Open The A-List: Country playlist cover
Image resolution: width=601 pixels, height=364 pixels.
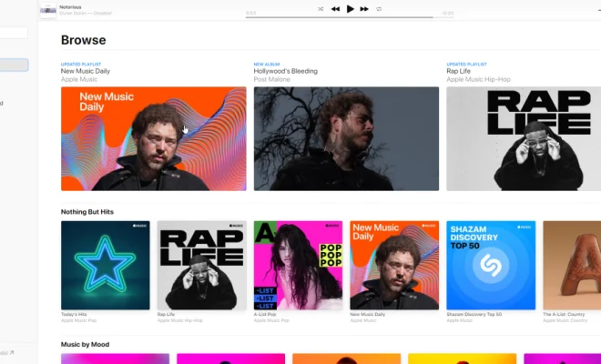point(572,265)
